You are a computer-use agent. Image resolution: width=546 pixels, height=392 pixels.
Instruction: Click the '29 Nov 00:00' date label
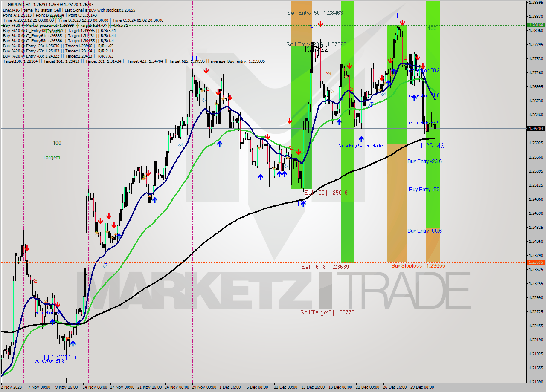204,387
